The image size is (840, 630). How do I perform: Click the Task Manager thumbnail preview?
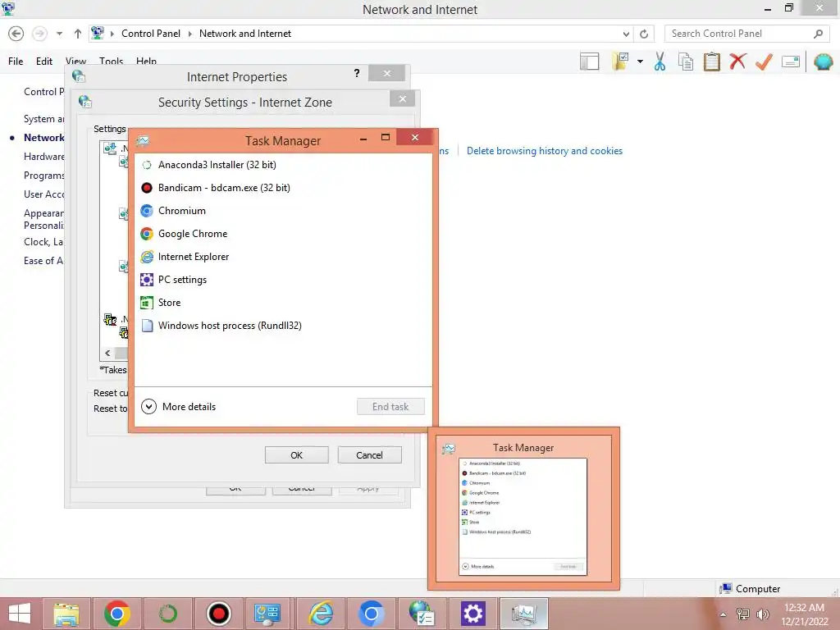click(x=523, y=509)
